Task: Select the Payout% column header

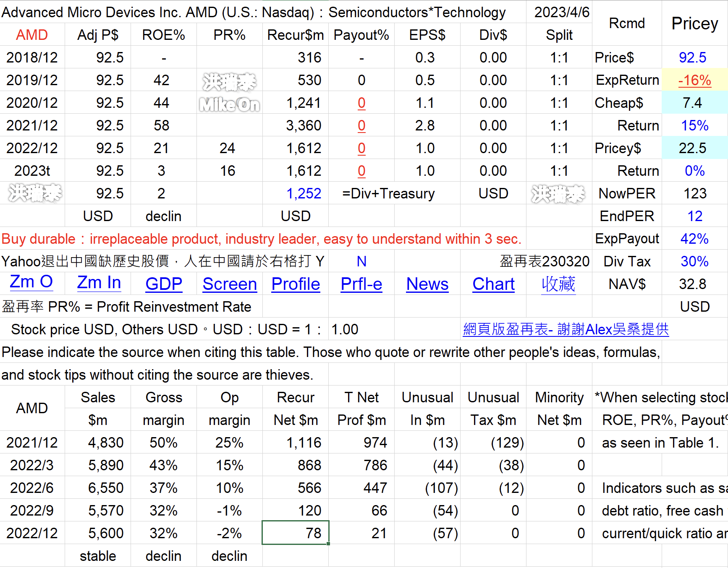Action: 361,35
